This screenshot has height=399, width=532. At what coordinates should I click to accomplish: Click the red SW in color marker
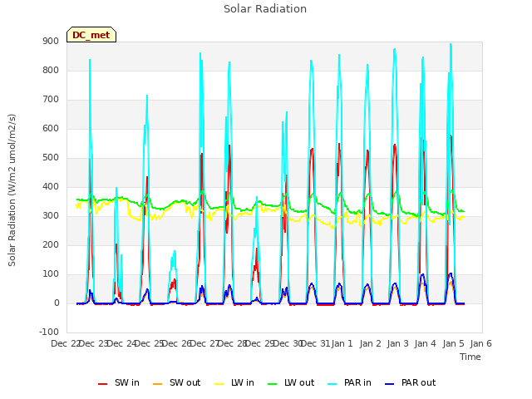click(102, 384)
